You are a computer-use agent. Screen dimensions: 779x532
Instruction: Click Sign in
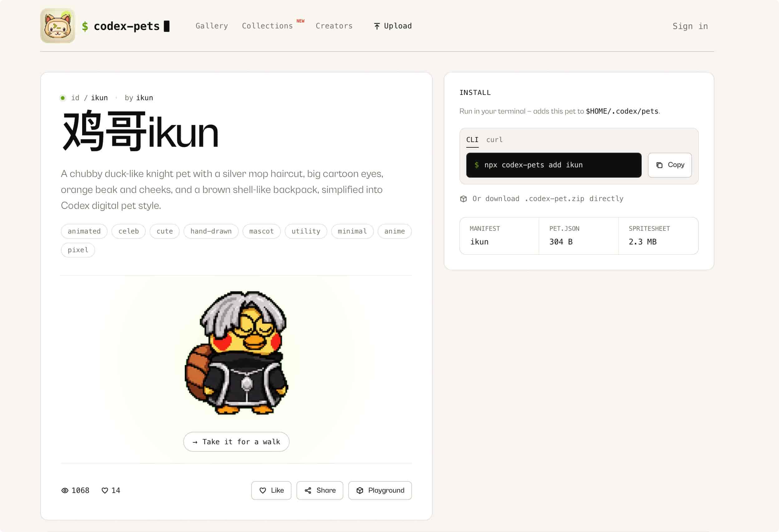tap(690, 26)
